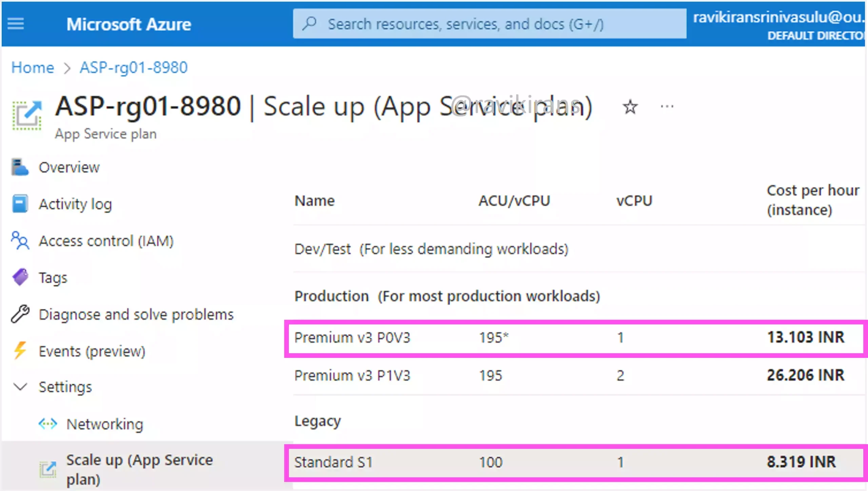
Task: Favorite this page with the star icon
Action: coord(630,107)
